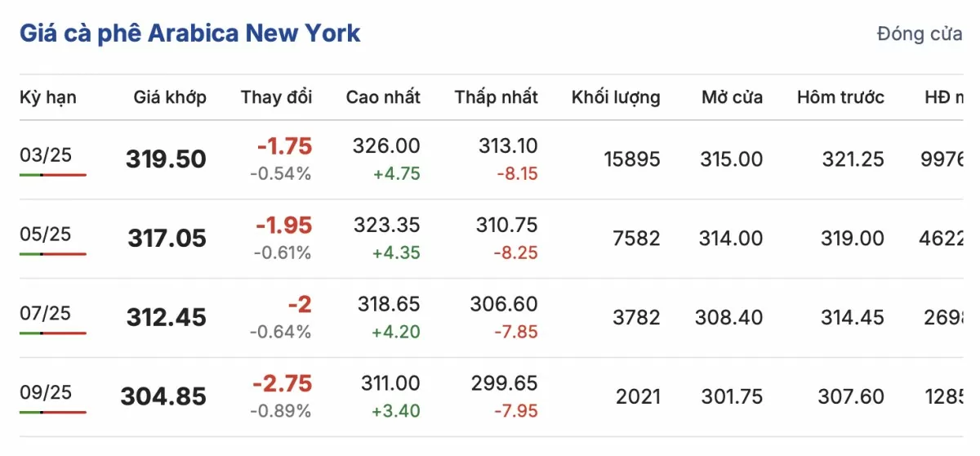Select the 03/25 contract term
This screenshot has height=456, width=980.
(x=46, y=154)
